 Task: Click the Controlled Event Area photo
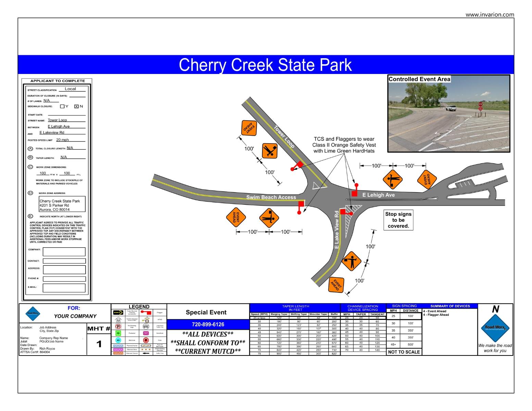(x=449, y=113)
